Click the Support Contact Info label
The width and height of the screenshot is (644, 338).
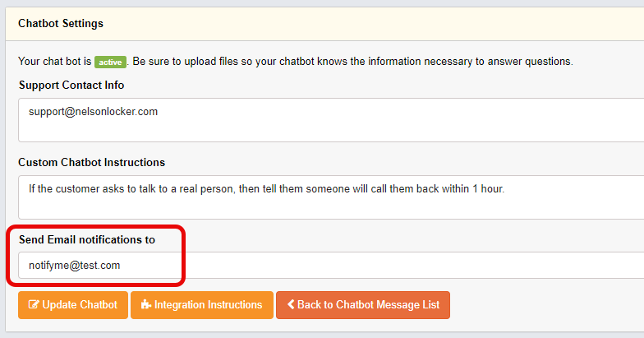point(71,85)
